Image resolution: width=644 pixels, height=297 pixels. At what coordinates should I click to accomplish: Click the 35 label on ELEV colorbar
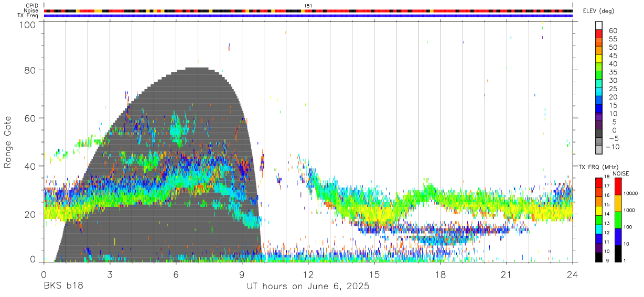tap(613, 72)
